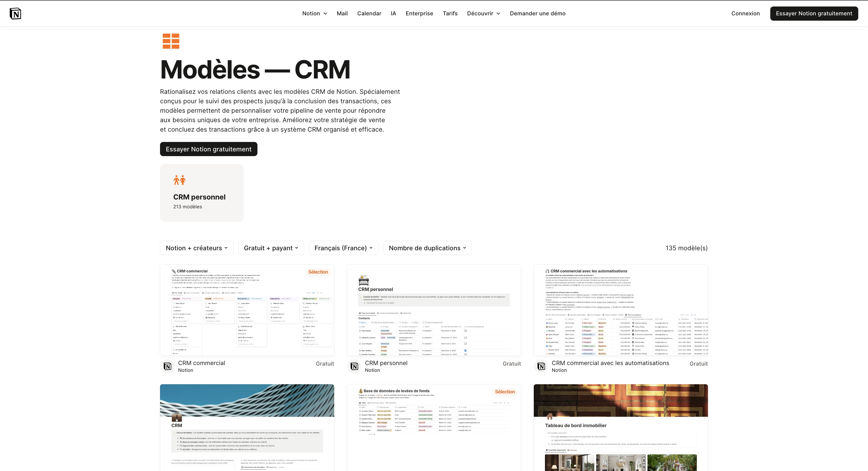Expand the Découvrir navigation menu
Image resolution: width=868 pixels, height=471 pixels.
point(483,14)
